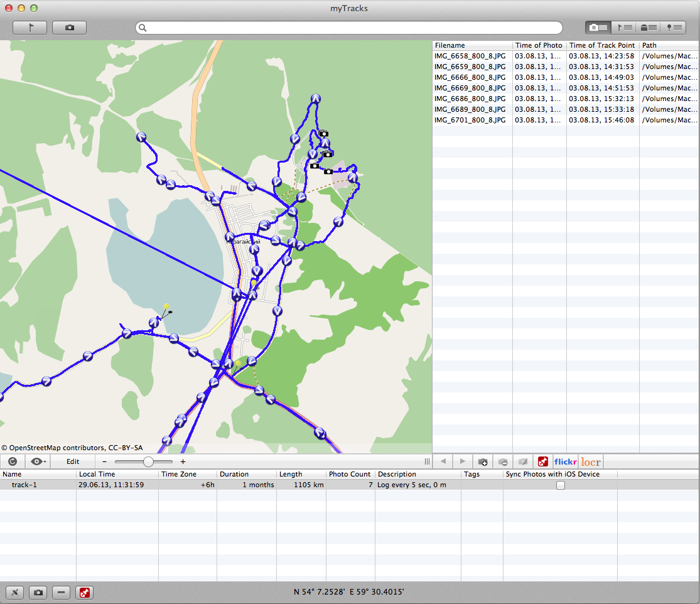Viewport: 700px width, 604px height.
Task: Click the map zoom slider knob
Action: tap(148, 461)
